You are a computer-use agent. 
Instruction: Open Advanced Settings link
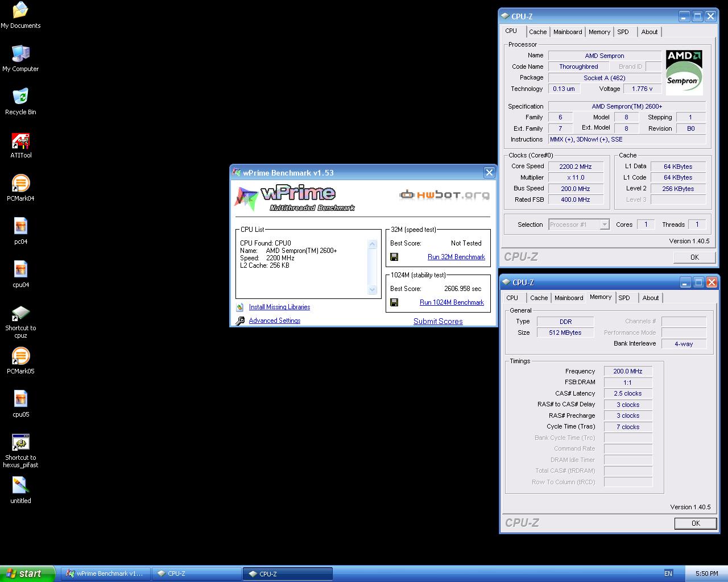tap(274, 321)
